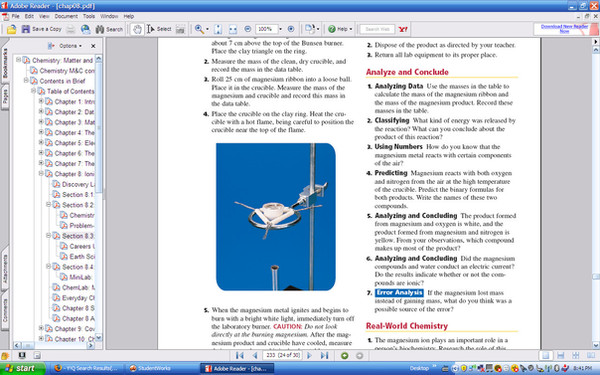Click the Open file folder icon
The image size is (600, 375).
[x=11, y=29]
